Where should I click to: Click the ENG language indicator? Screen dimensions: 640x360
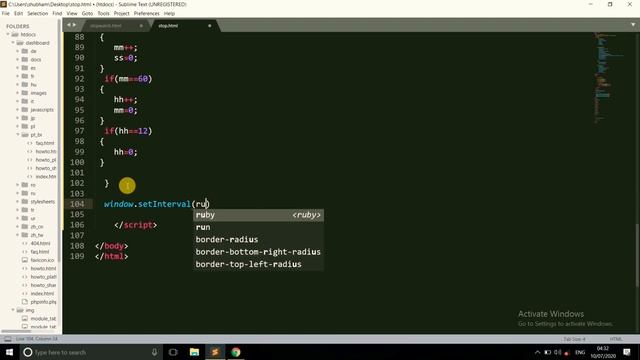580,352
